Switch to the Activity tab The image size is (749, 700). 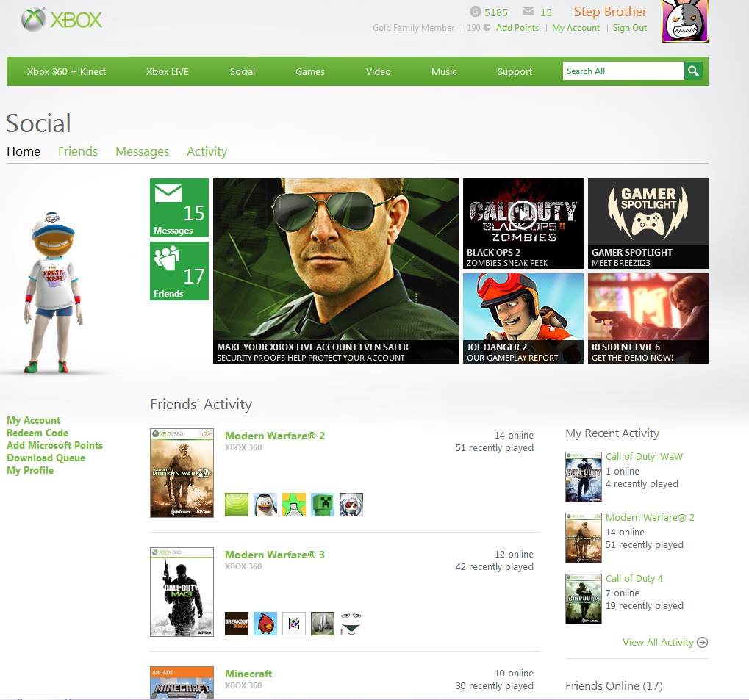[207, 151]
